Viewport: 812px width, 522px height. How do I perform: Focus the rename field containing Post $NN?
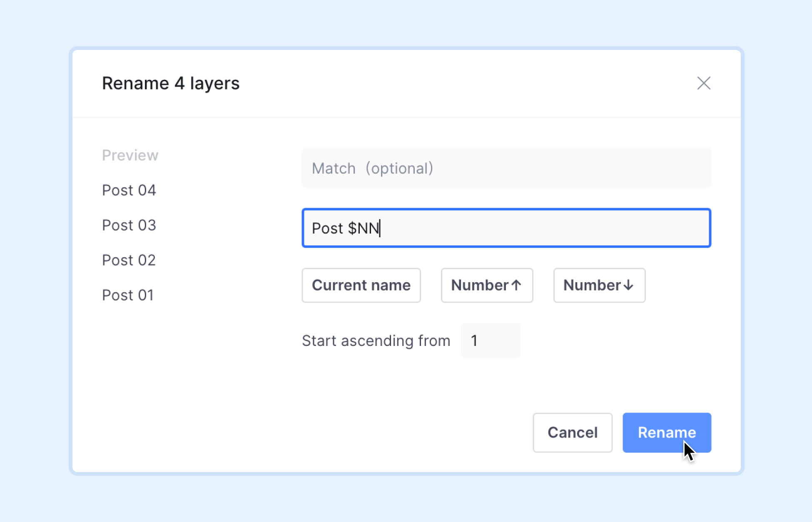click(506, 228)
